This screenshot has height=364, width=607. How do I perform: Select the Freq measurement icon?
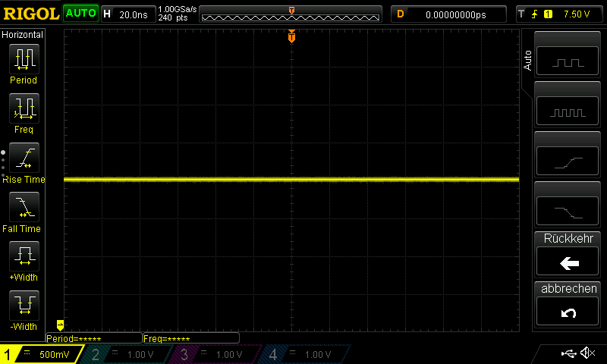(x=24, y=108)
